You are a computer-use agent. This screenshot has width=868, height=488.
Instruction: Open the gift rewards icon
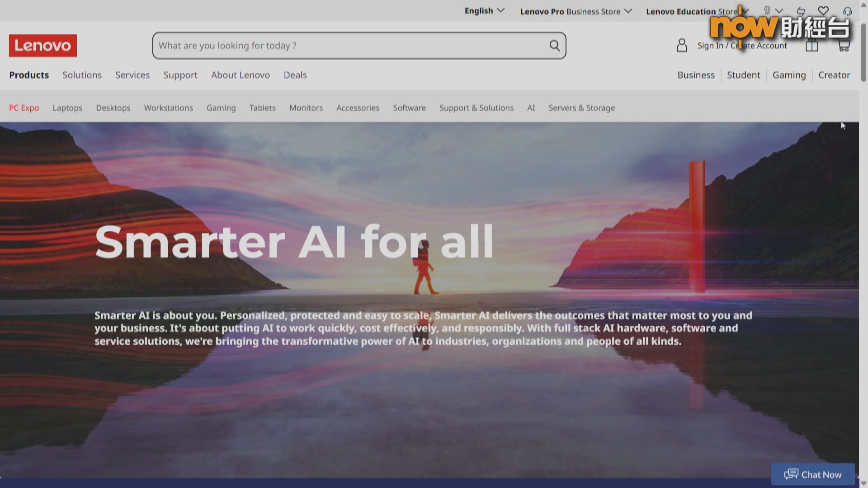pyautogui.click(x=812, y=45)
